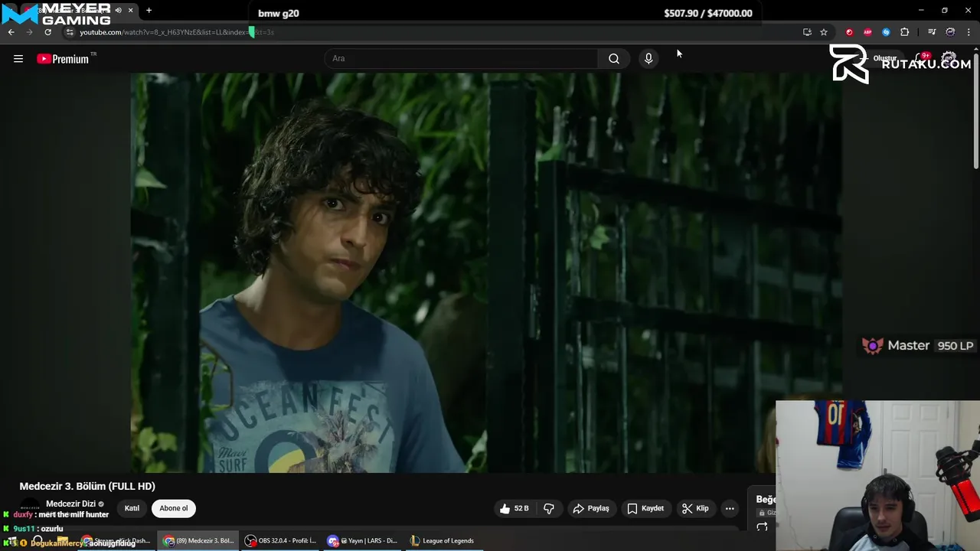This screenshot has width=980, height=551.
Task: Select the '(89) Medcezir 3. Böl...' taskbar item
Action: coord(198,540)
